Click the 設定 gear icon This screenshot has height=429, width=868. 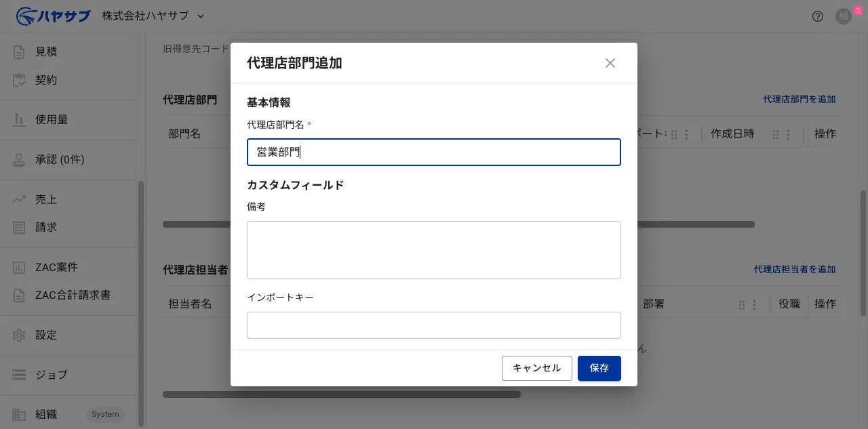tap(19, 335)
